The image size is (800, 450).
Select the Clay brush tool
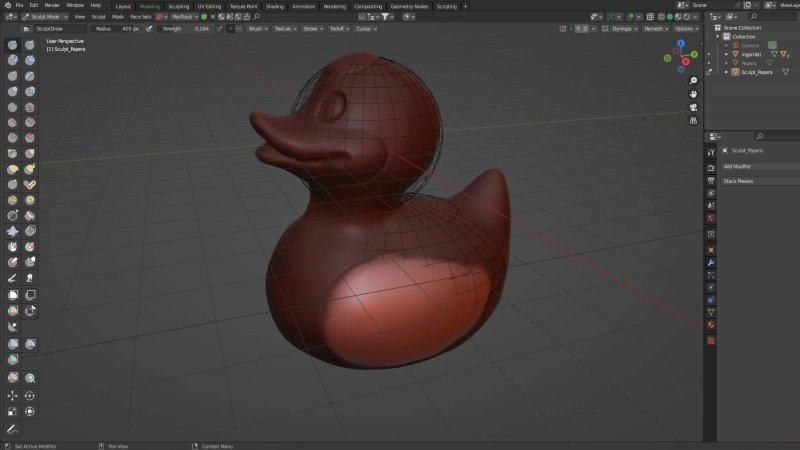pyautogui.click(x=12, y=60)
